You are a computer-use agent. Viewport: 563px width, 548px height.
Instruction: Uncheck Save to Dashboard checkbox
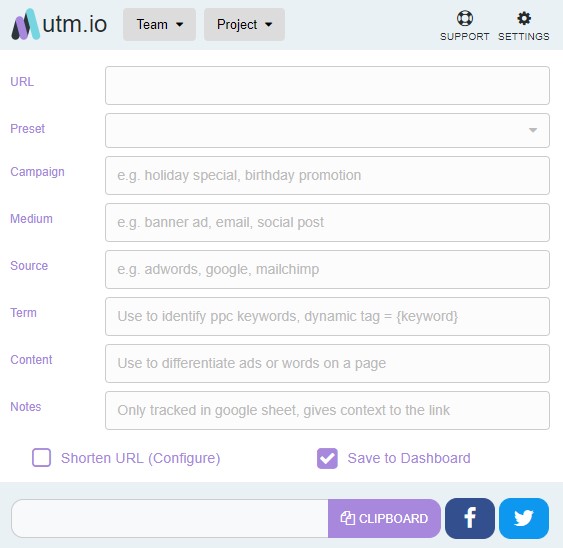point(327,458)
